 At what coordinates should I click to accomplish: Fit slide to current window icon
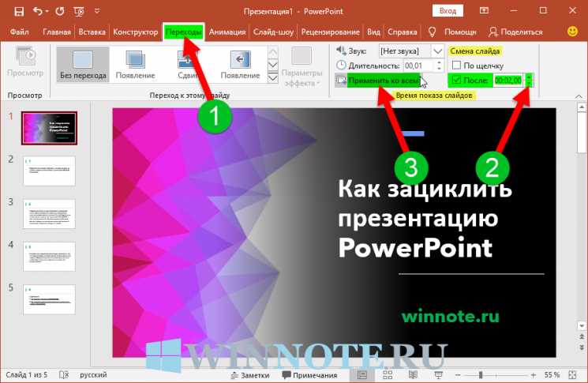(x=572, y=375)
